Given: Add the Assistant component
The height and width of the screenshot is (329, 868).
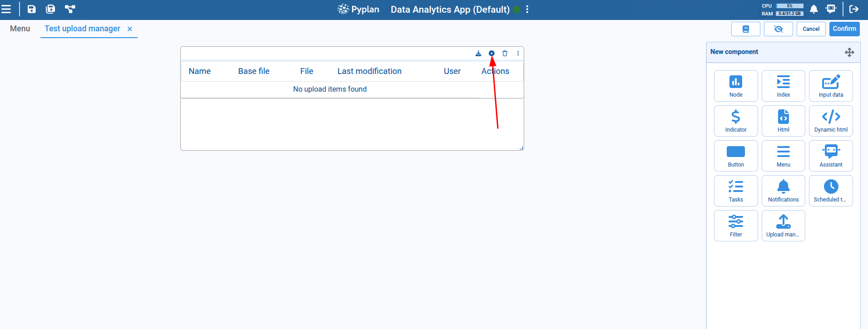Looking at the screenshot, I should pyautogui.click(x=830, y=156).
